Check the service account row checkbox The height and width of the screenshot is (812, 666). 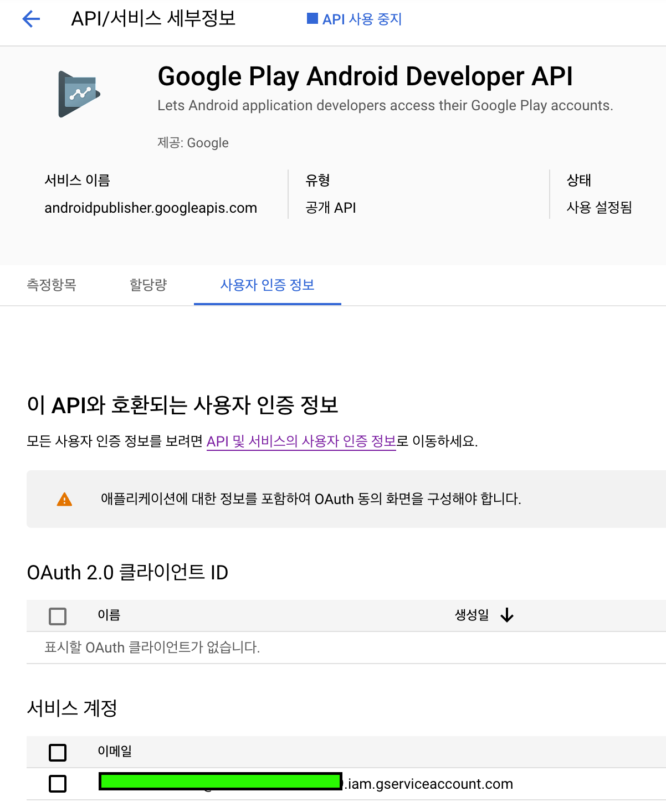point(57,784)
